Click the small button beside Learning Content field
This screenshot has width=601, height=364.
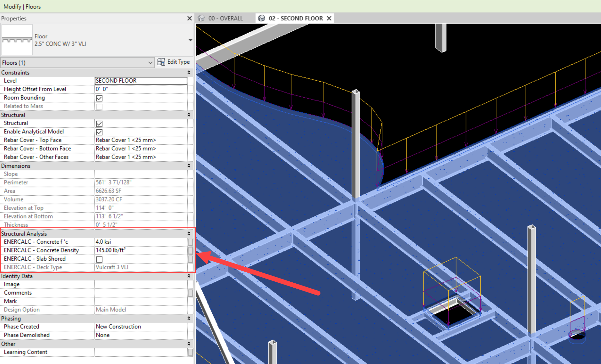190,352
